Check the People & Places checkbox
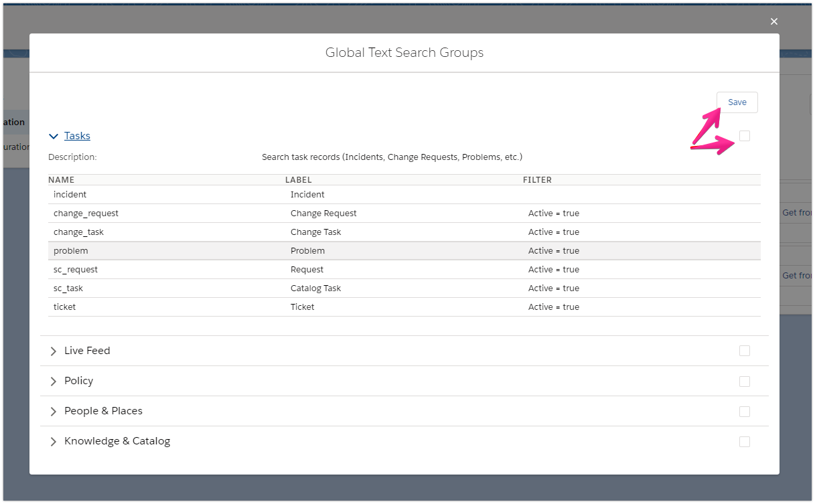This screenshot has height=504, width=815. pos(744,411)
